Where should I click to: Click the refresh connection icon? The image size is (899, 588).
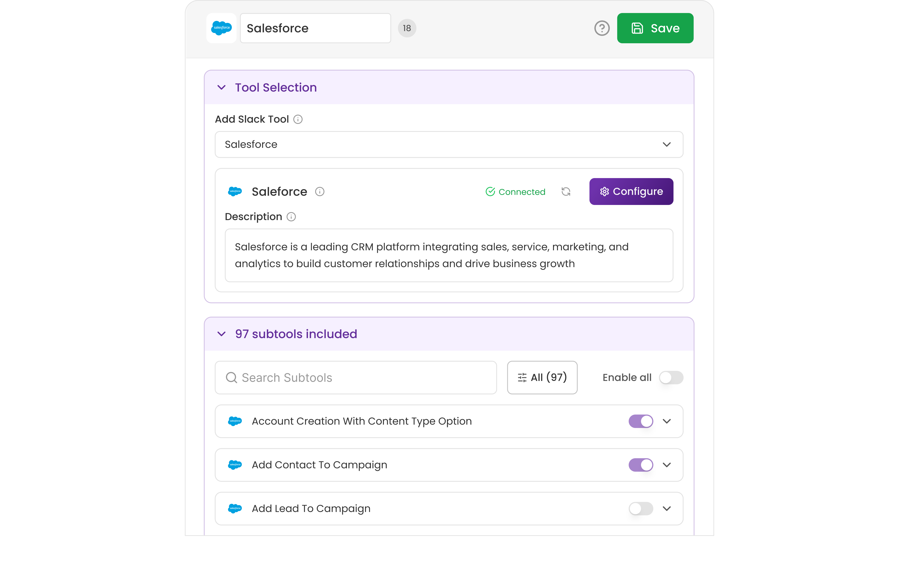tap(565, 192)
